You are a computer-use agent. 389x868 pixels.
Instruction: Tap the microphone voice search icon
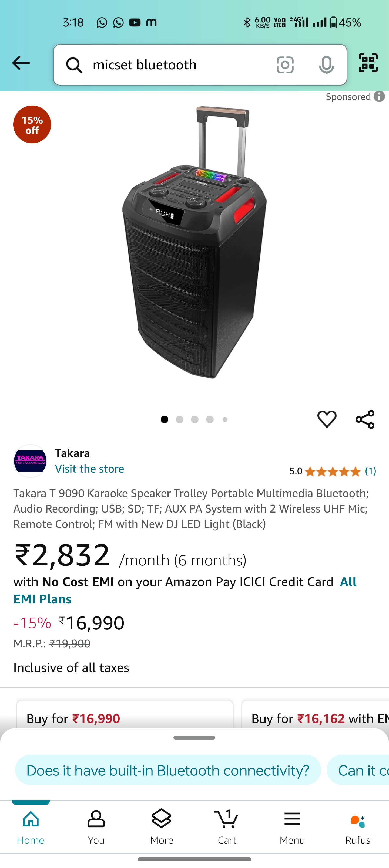coord(326,65)
